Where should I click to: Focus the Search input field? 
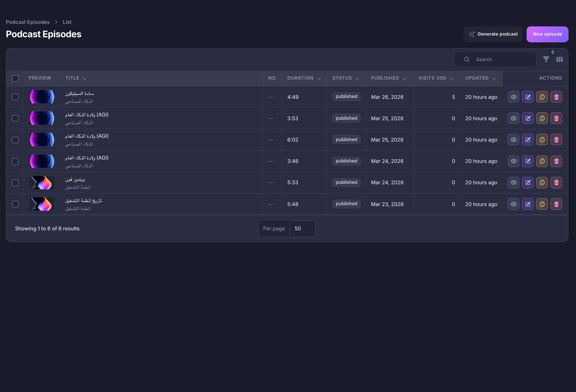click(495, 59)
